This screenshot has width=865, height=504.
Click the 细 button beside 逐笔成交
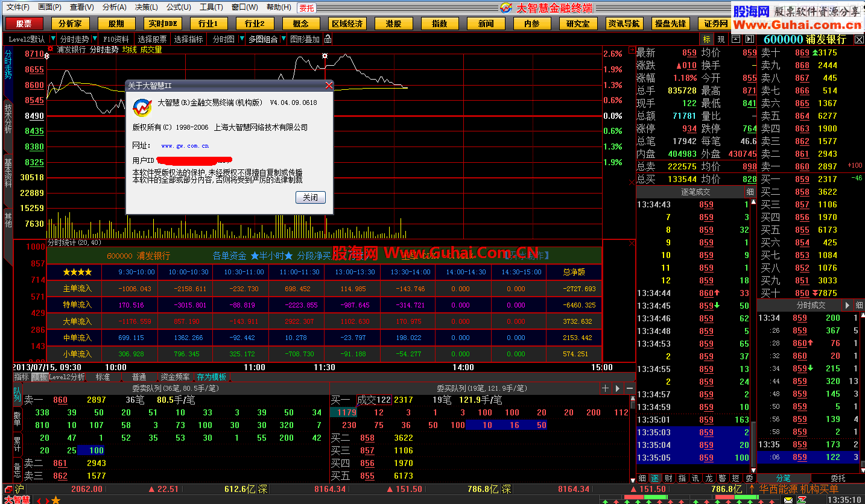pos(750,192)
